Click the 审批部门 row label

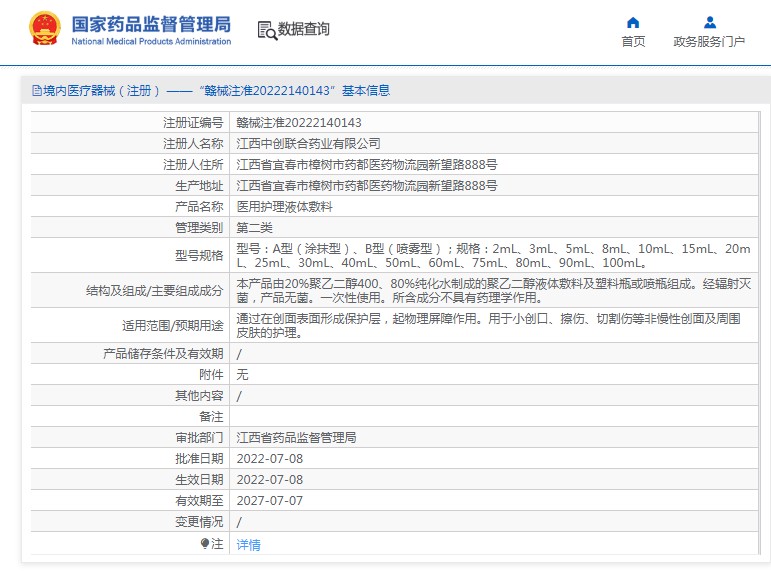(x=199, y=438)
